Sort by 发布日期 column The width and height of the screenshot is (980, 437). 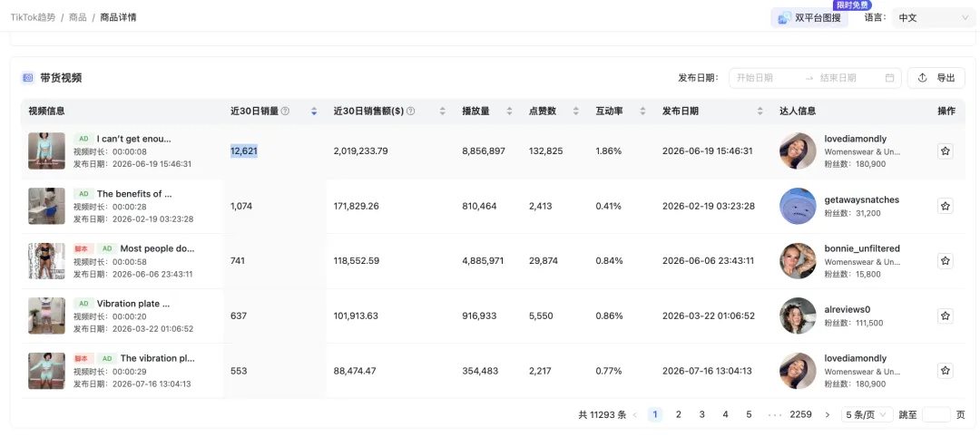760,112
